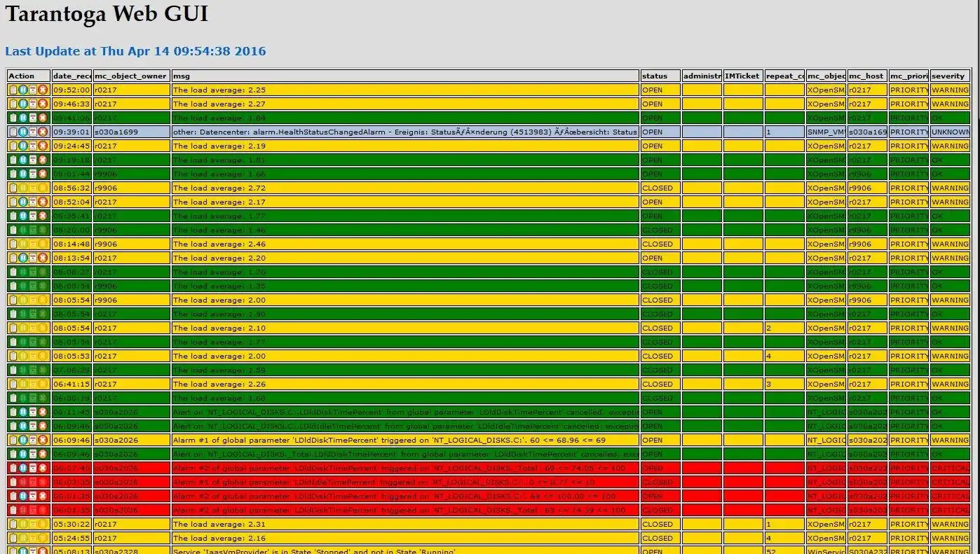
Task: Click the calendar icon in the 08:52:04 row
Action: (x=33, y=202)
